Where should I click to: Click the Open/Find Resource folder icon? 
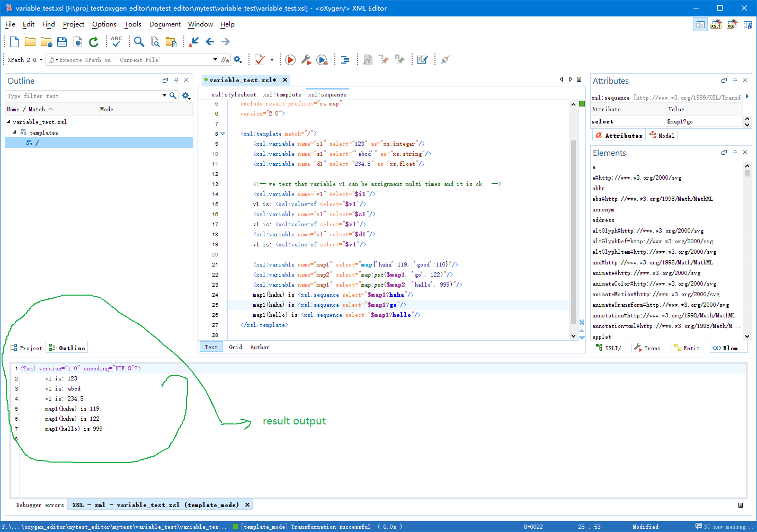pyautogui.click(x=171, y=42)
